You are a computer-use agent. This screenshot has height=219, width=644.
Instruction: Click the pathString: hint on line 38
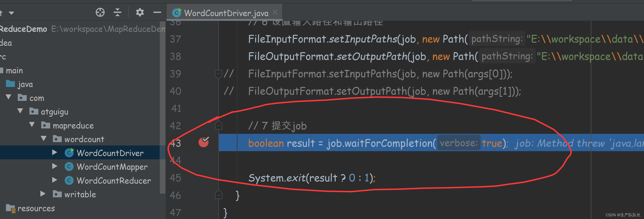tap(507, 56)
